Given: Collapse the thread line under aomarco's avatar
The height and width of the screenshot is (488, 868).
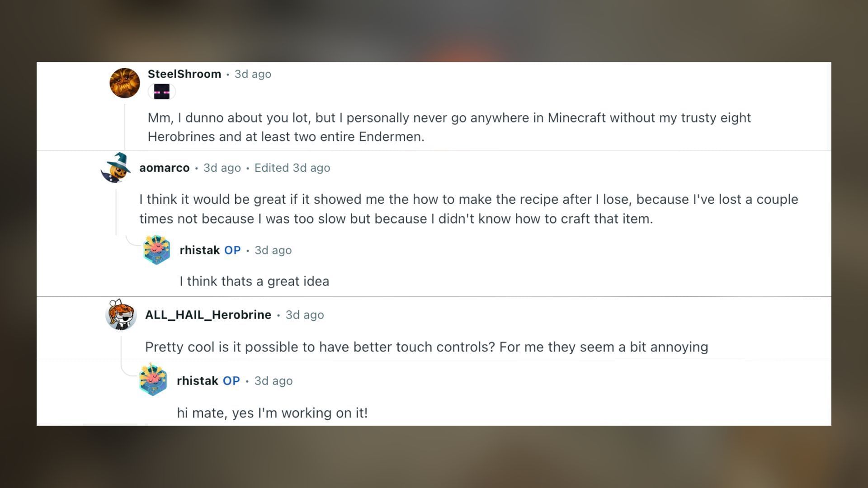Looking at the screenshot, I should (116, 211).
